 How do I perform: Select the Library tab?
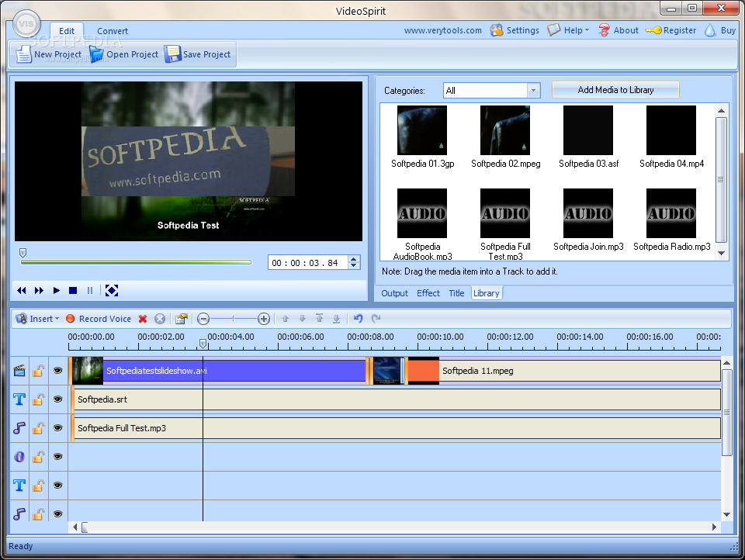click(486, 293)
